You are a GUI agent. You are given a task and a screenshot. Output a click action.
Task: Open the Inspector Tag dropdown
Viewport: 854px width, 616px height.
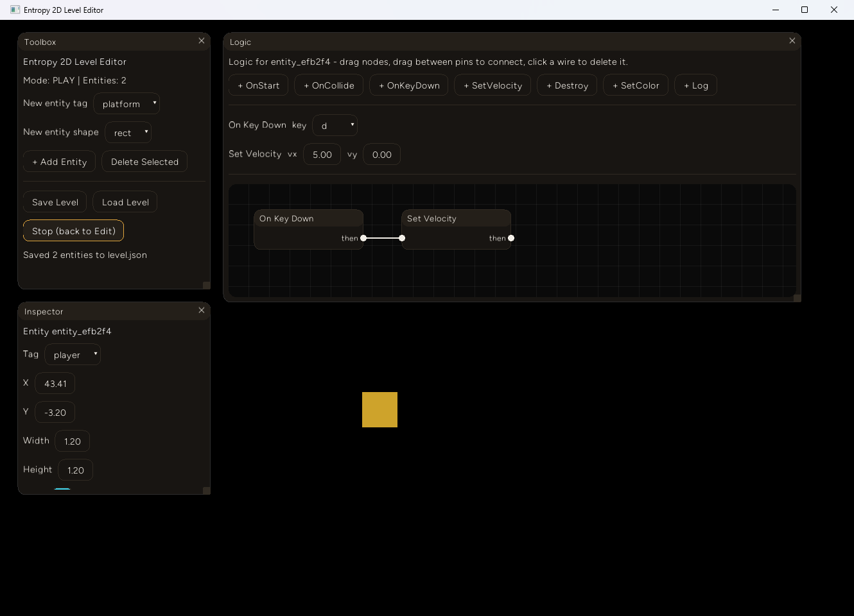coord(73,355)
